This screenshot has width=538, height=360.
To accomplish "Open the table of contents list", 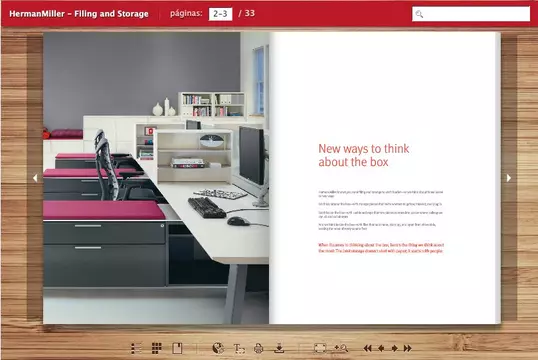I will 136,348.
